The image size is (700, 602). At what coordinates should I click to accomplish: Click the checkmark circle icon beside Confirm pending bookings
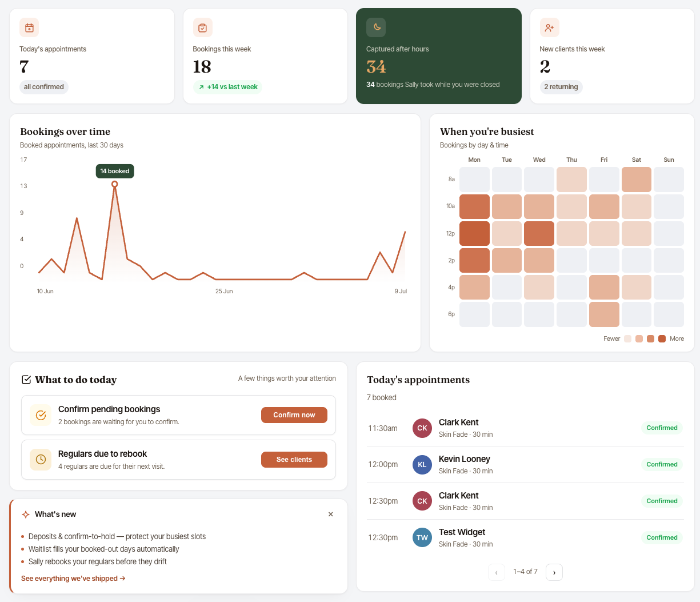pos(41,415)
